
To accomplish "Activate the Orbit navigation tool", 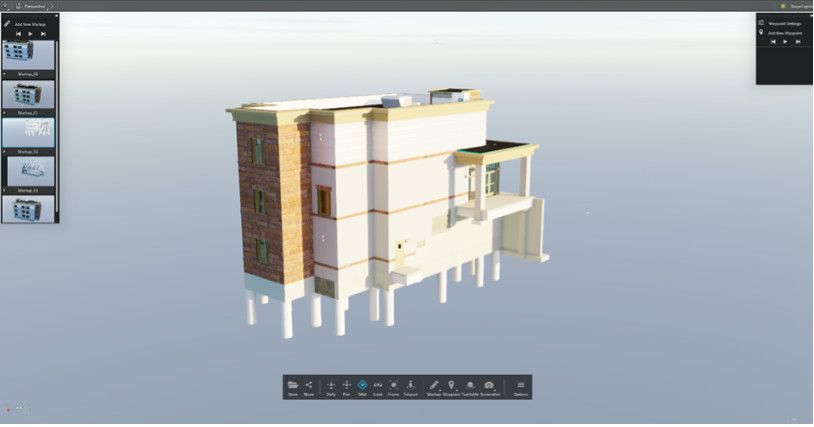I will click(x=362, y=385).
